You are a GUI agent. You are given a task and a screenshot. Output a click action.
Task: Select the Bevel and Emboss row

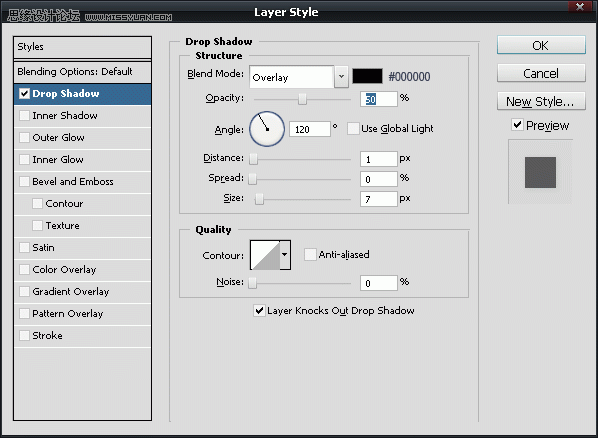click(82, 182)
